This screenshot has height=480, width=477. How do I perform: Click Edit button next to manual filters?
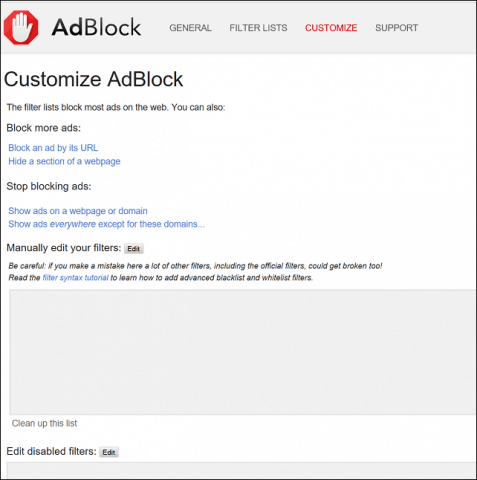click(x=134, y=249)
